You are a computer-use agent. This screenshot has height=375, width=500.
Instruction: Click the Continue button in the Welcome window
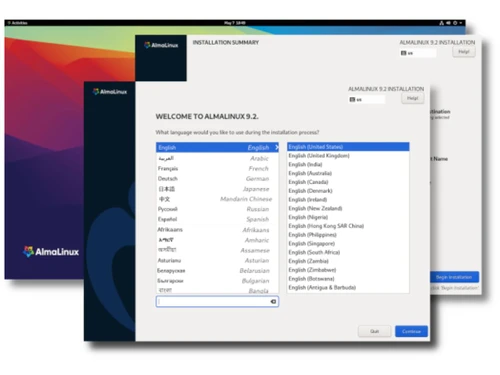click(x=411, y=331)
